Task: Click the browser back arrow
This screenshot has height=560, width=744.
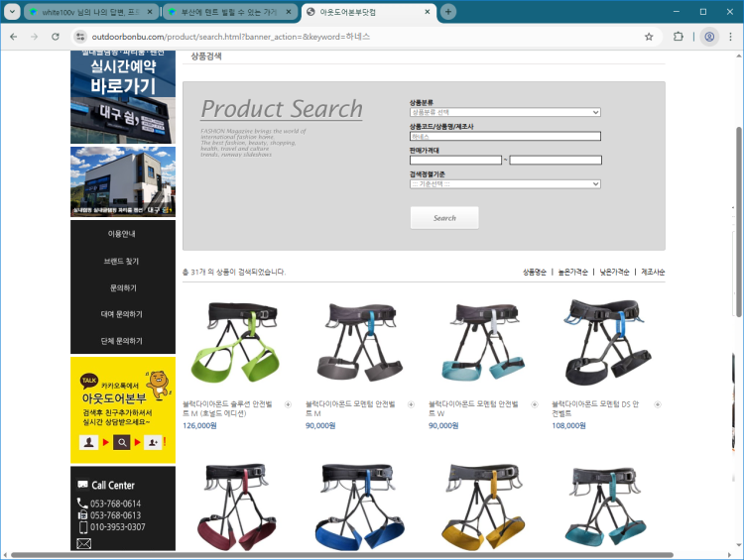Action: point(13,37)
